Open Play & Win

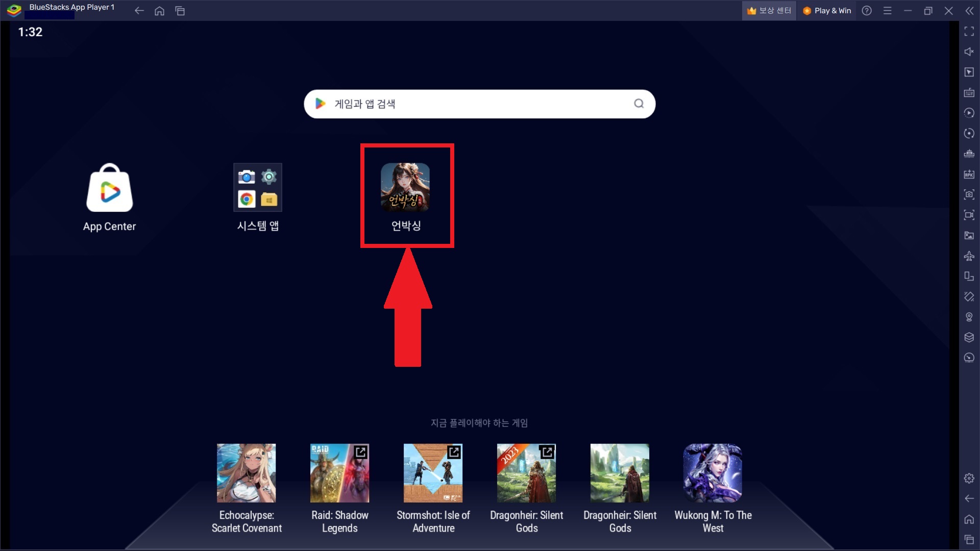pos(827,10)
